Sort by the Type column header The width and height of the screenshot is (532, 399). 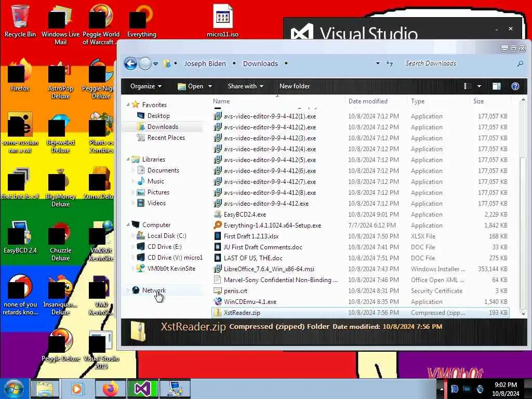click(x=438, y=101)
